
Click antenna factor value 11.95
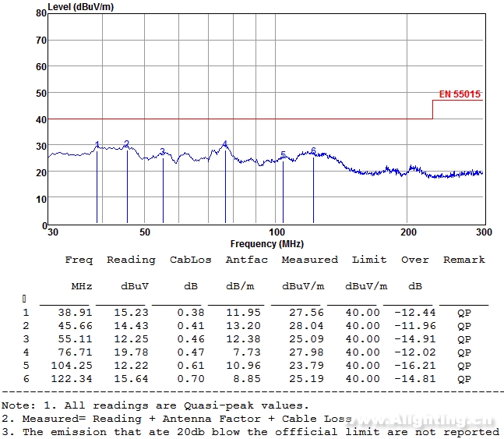click(x=243, y=313)
